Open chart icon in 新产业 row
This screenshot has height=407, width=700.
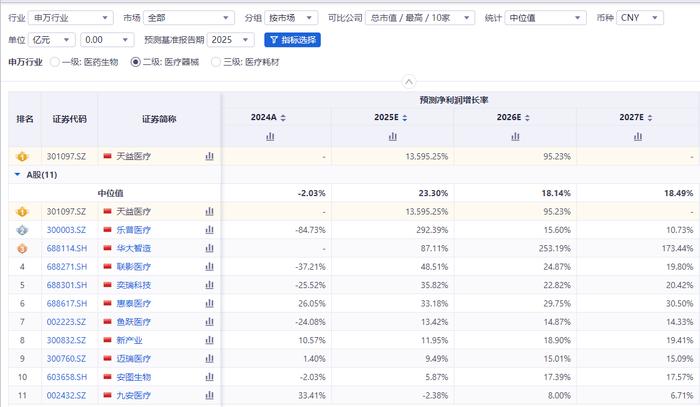pyautogui.click(x=209, y=340)
